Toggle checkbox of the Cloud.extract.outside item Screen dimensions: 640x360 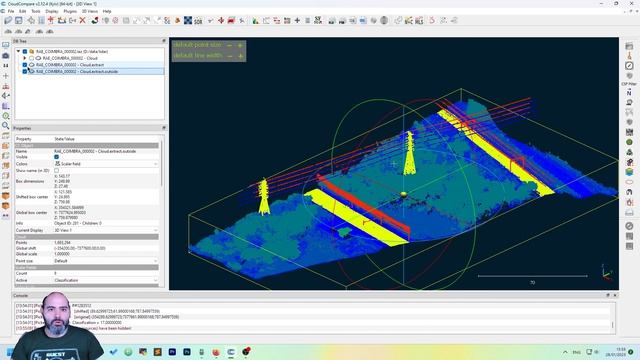(x=25, y=71)
